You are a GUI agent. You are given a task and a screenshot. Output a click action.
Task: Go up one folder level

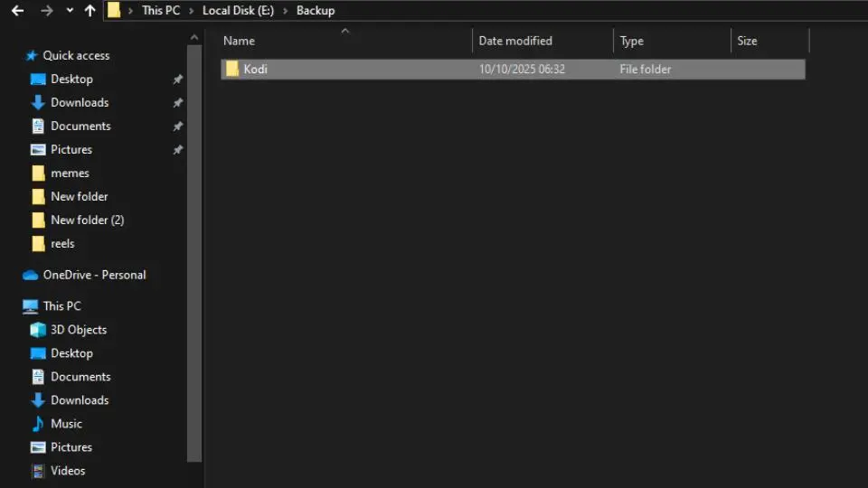point(90,11)
